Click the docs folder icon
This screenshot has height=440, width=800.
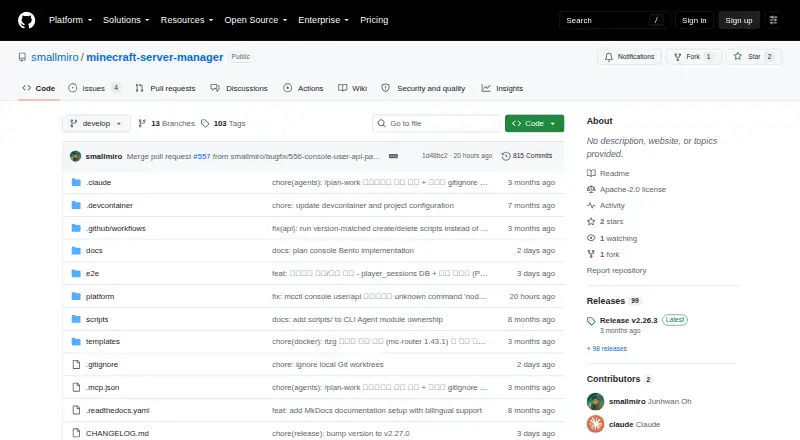(x=76, y=251)
